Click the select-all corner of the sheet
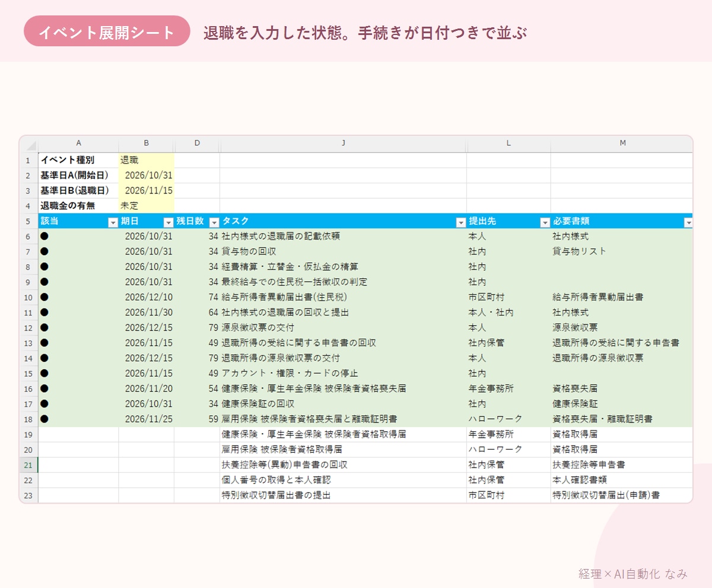Image resolution: width=712 pixels, height=588 pixels. 30,144
